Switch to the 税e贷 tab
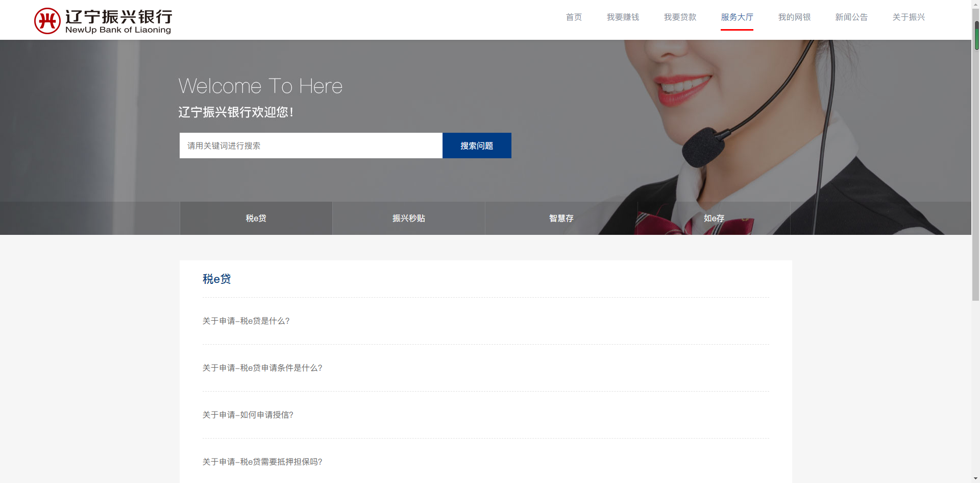Viewport: 980px width, 483px height. [256, 218]
